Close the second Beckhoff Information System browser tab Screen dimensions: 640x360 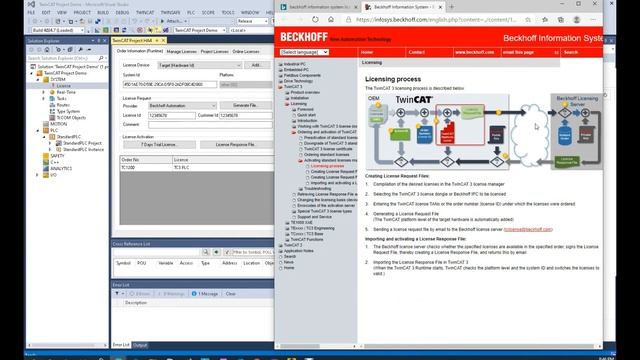coord(440,7)
